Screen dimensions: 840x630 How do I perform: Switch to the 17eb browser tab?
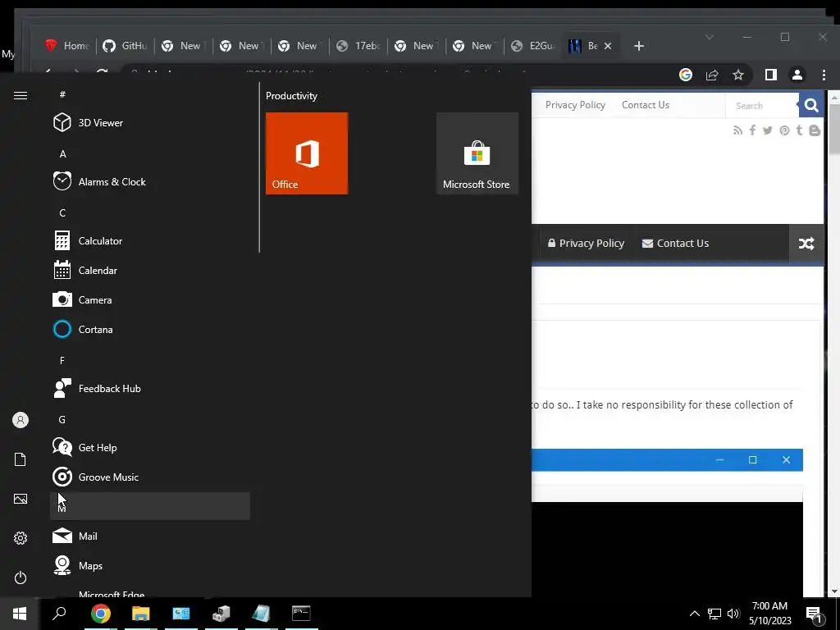(359, 46)
